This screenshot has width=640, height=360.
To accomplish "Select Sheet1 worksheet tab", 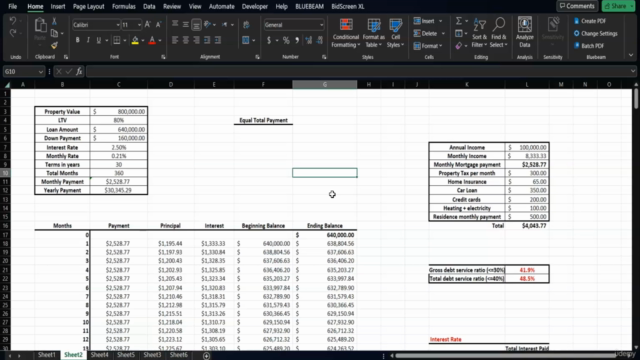I will click(47, 355).
